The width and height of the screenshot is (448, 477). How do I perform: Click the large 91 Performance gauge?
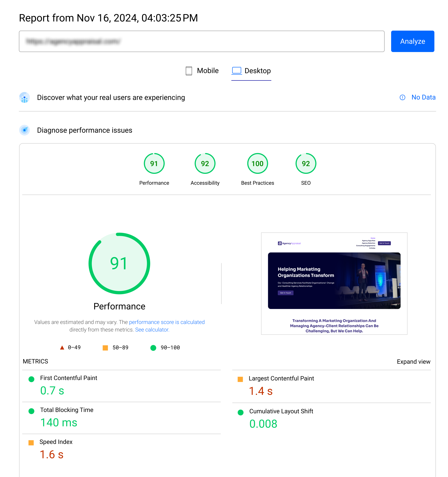click(x=119, y=263)
